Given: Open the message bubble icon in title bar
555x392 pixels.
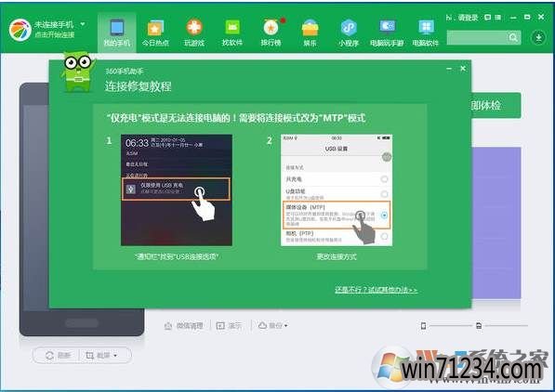Looking at the screenshot, I should [x=488, y=17].
